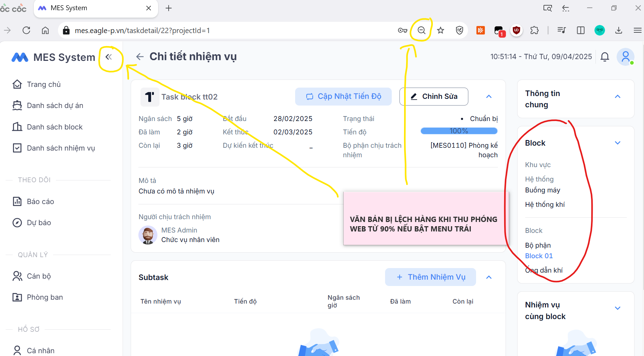This screenshot has width=644, height=356.
Task: Open the notifications bell
Action: (x=605, y=57)
